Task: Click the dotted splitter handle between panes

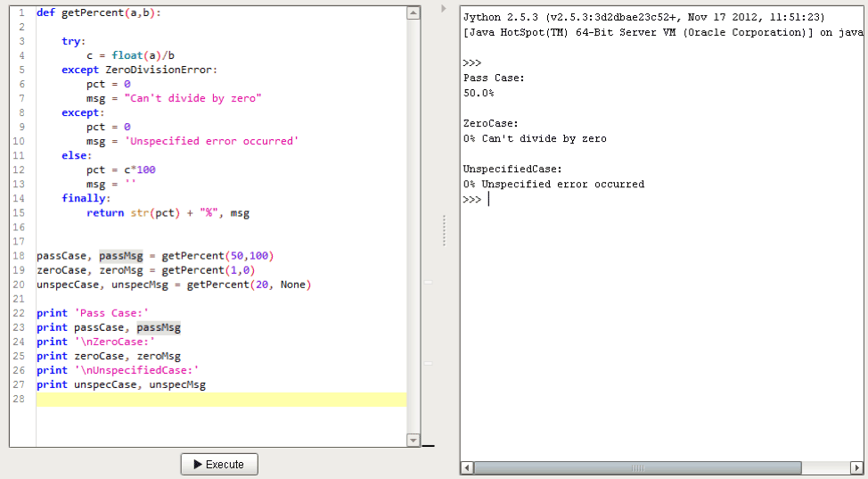Action: tap(444, 230)
